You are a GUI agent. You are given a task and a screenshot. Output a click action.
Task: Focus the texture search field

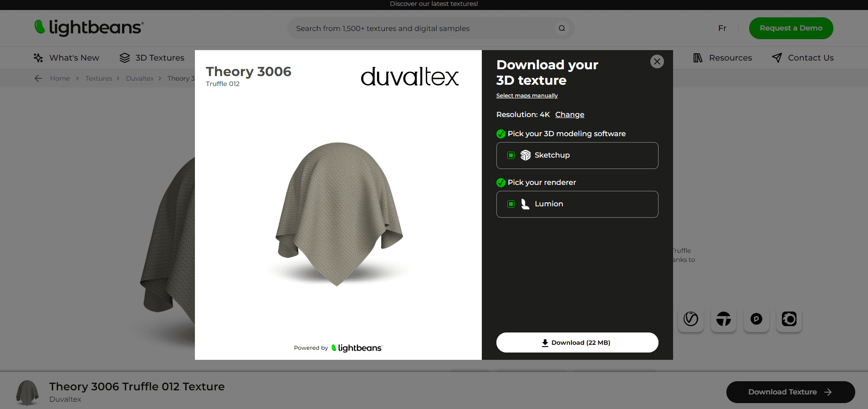click(x=430, y=28)
